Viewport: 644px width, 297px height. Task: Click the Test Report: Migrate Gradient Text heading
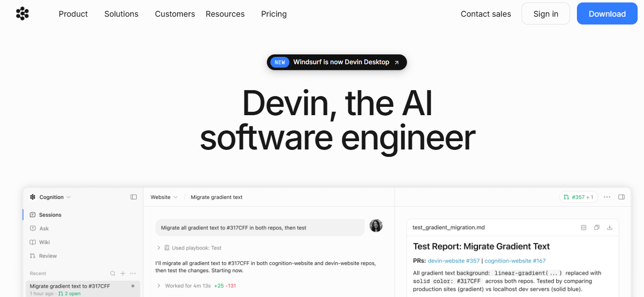(x=481, y=247)
